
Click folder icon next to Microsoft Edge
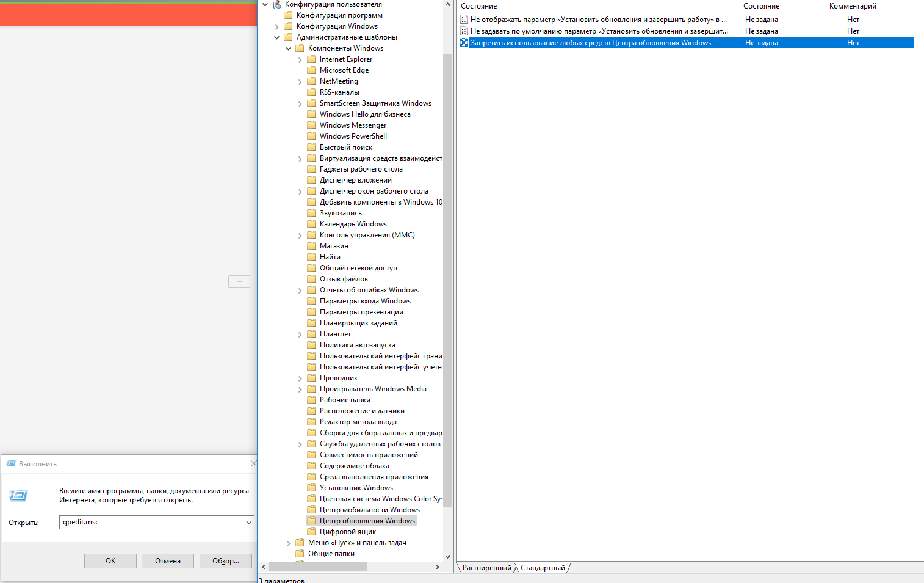click(x=311, y=70)
